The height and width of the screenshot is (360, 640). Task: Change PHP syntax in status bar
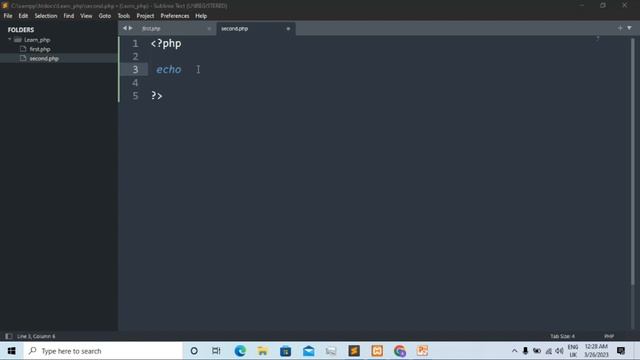tap(609, 336)
